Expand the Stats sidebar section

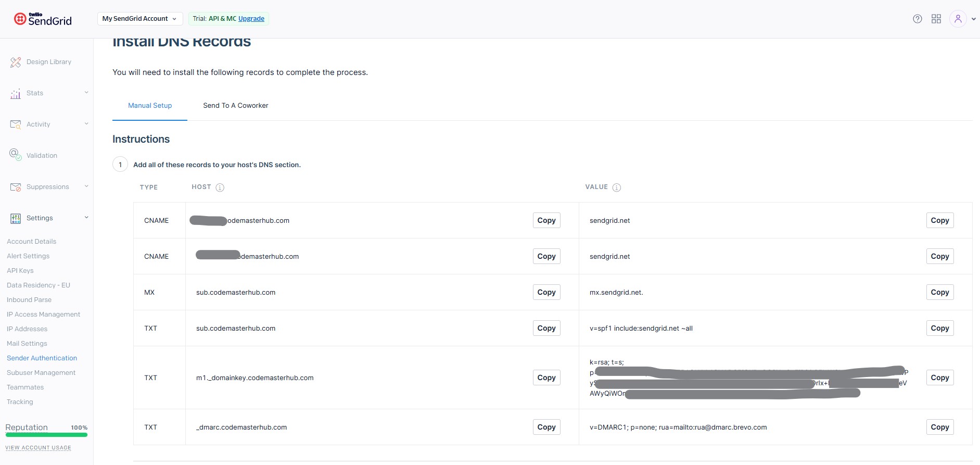(x=86, y=93)
